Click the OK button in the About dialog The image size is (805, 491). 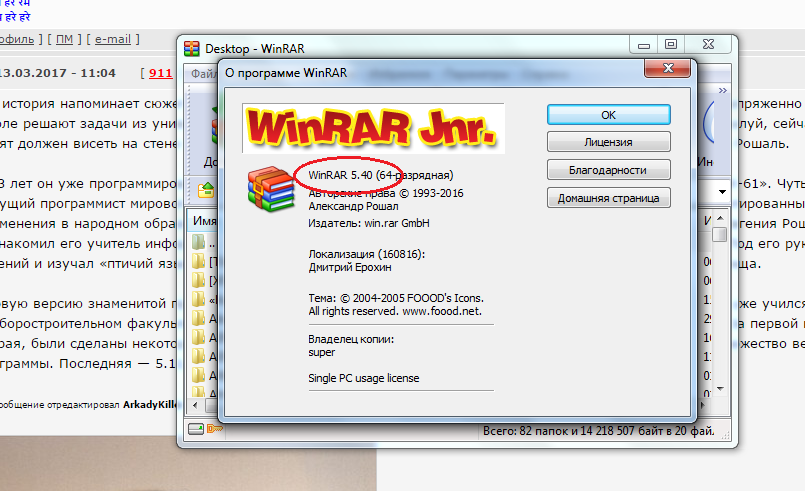pos(608,115)
